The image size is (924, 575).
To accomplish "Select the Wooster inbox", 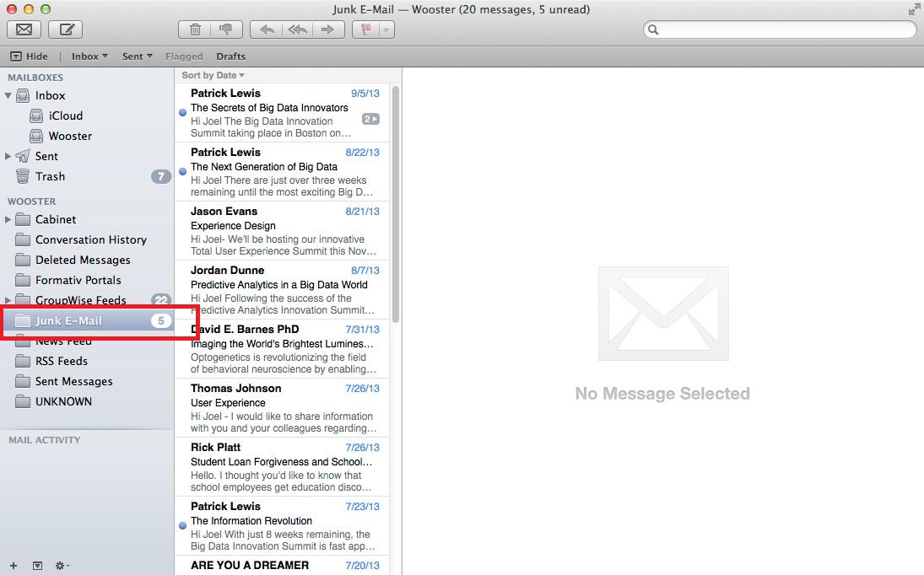I will [87, 136].
